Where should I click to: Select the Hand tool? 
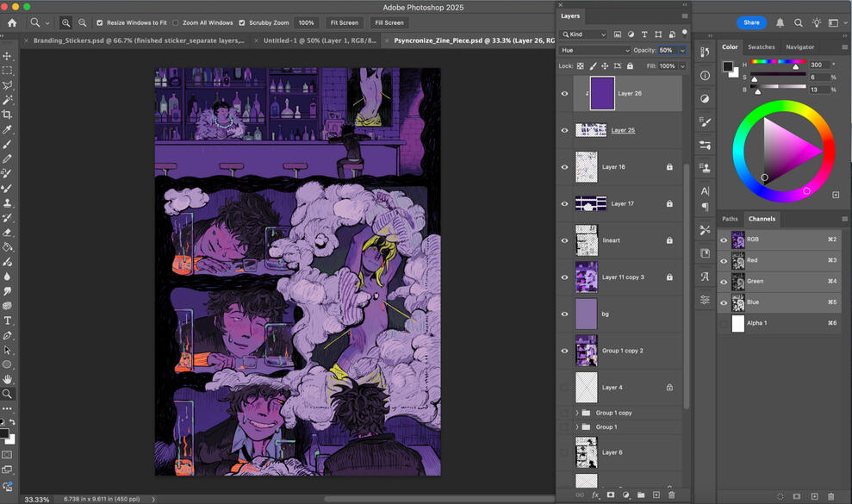coord(8,379)
